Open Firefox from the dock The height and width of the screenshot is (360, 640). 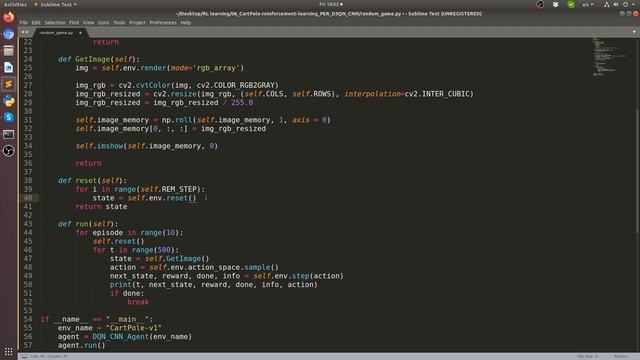point(9,18)
